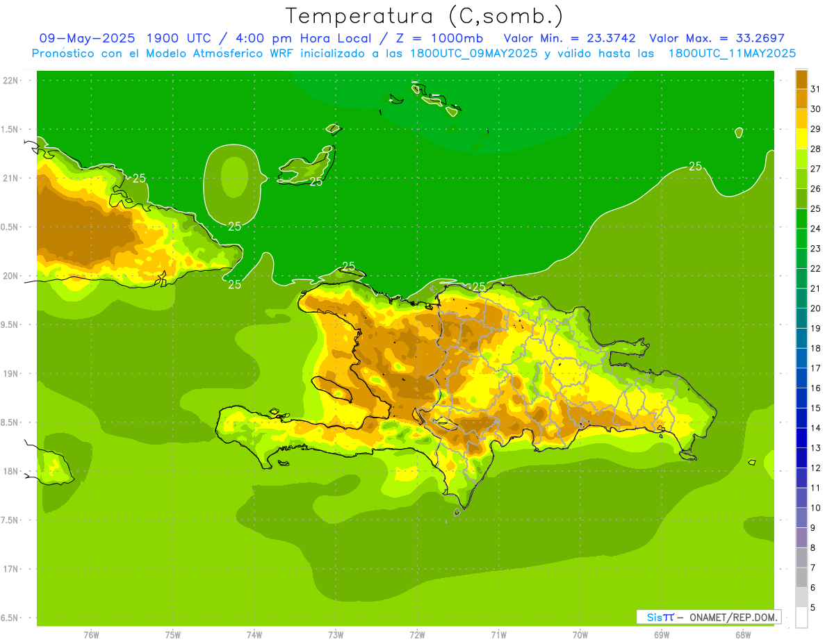Click the colorbar swatch between 24 and 25
The width and height of the screenshot is (834, 644).
(x=801, y=219)
